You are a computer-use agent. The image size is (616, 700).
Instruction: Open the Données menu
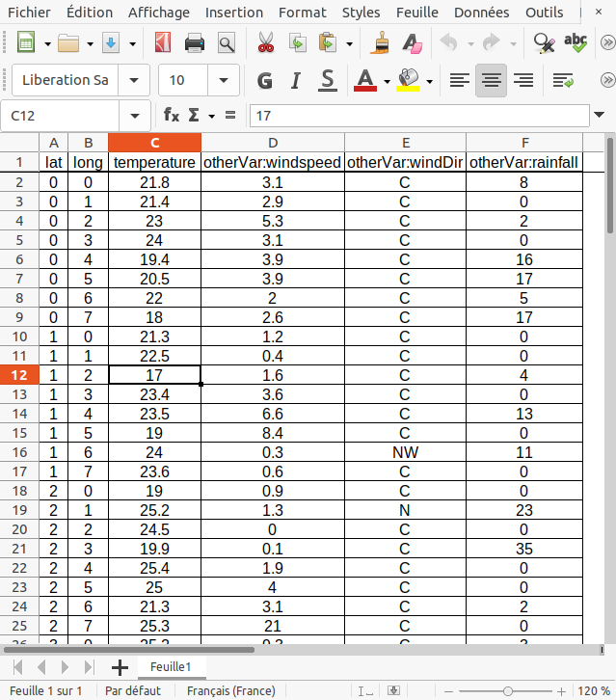[x=481, y=13]
